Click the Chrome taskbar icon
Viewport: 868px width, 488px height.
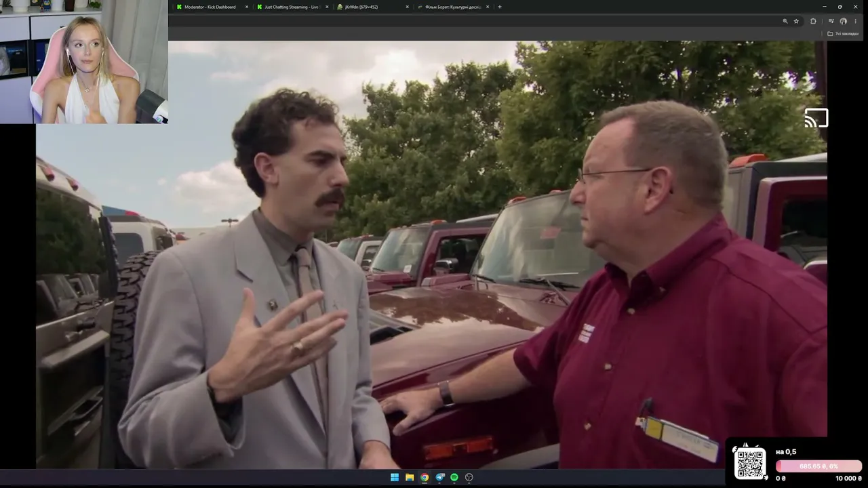(x=425, y=477)
